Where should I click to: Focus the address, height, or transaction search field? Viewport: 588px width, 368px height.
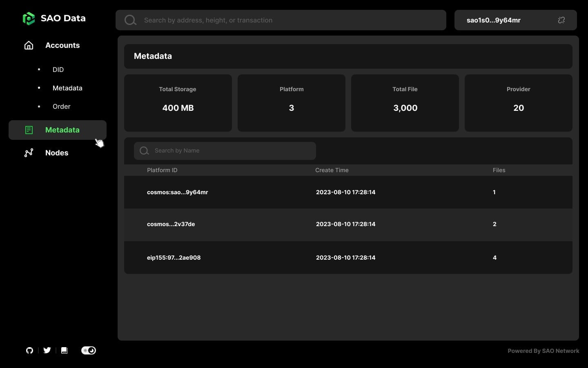click(281, 20)
